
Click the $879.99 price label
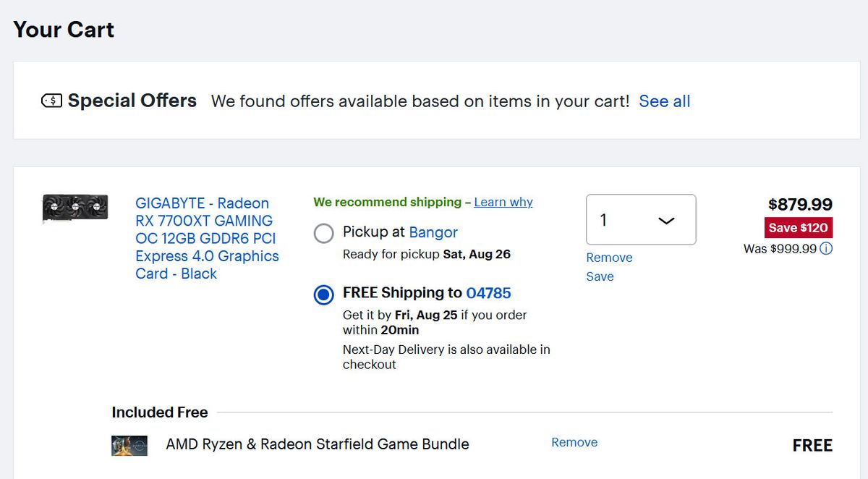800,205
